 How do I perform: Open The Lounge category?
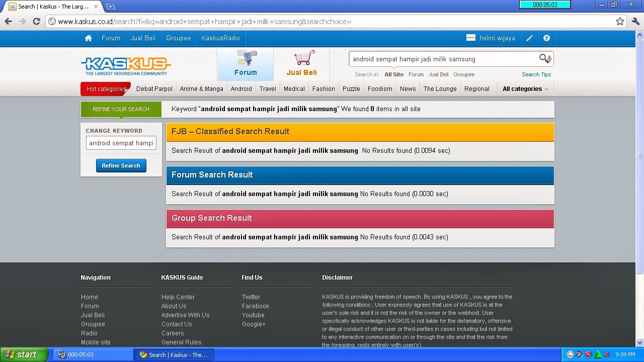440,89
